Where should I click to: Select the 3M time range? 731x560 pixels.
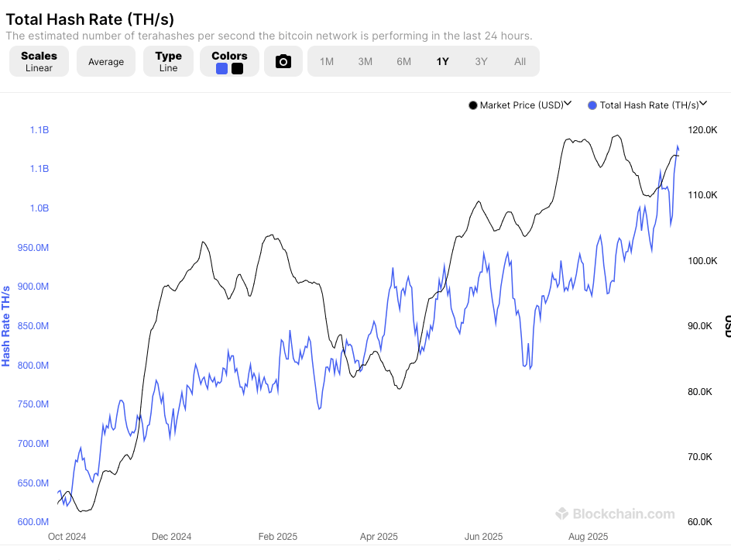pos(365,61)
